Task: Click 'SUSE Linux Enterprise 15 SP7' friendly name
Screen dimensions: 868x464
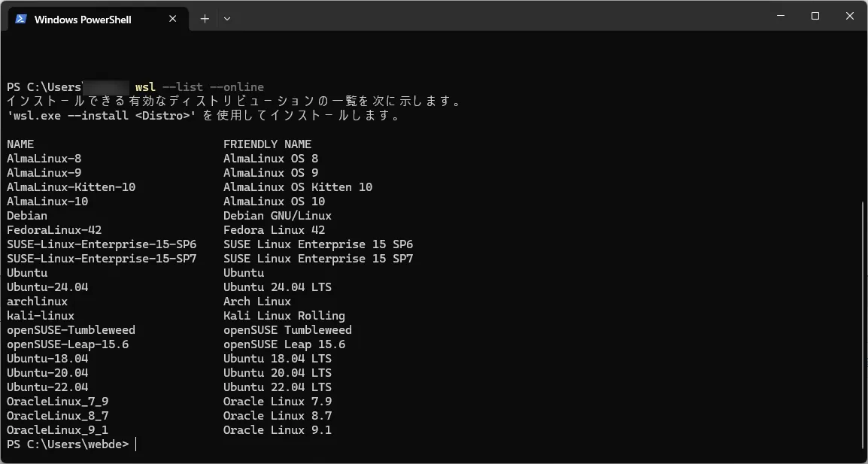Action: (x=318, y=259)
